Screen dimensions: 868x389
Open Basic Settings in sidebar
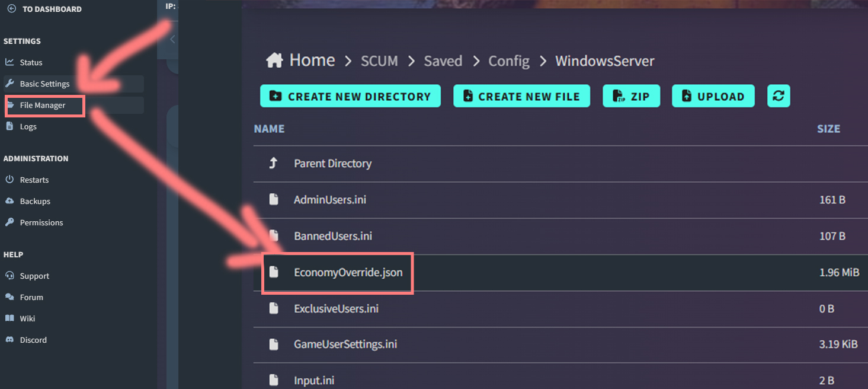click(44, 84)
